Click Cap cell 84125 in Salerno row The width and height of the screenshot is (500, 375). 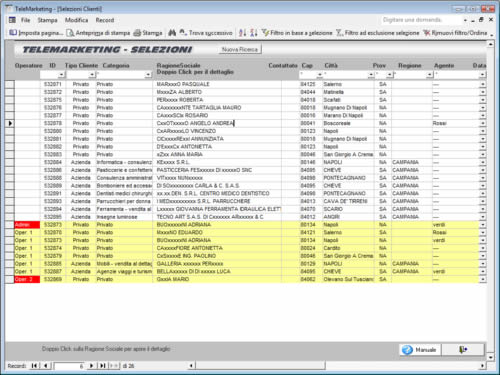coord(308,84)
